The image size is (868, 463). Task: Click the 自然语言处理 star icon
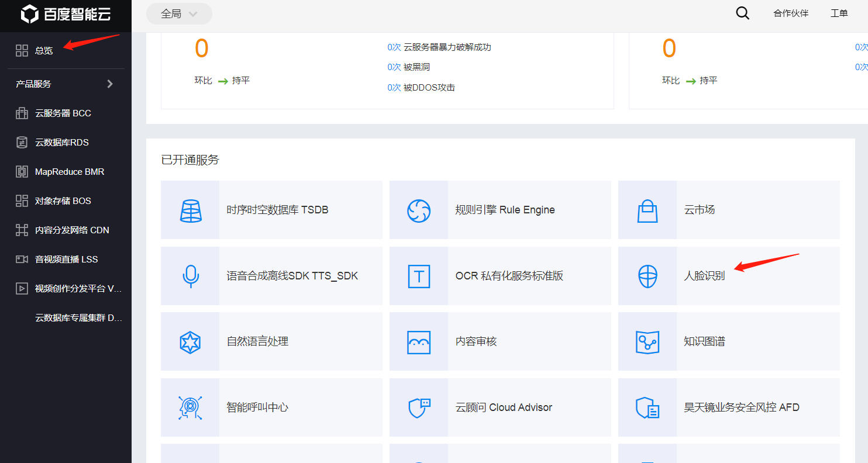click(191, 342)
